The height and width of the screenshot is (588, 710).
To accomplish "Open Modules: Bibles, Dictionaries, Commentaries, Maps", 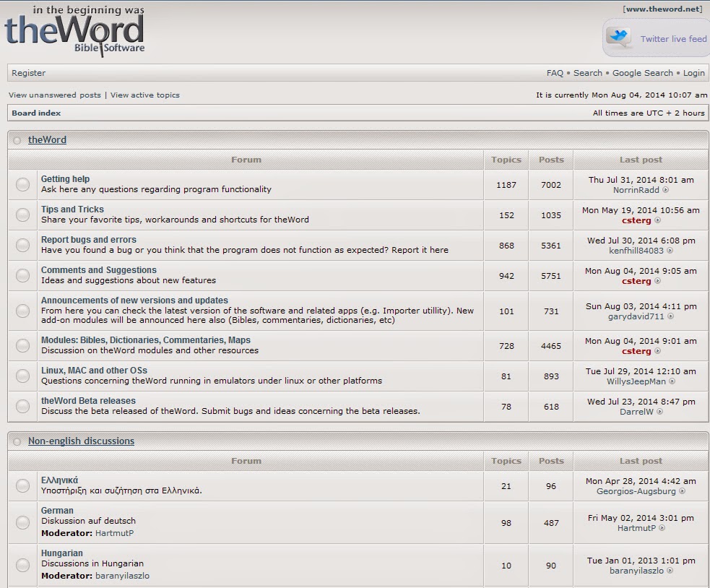I will [x=146, y=340].
